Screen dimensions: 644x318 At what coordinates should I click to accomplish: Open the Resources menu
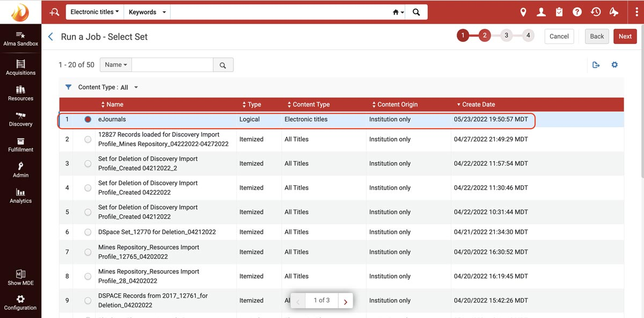20,93
